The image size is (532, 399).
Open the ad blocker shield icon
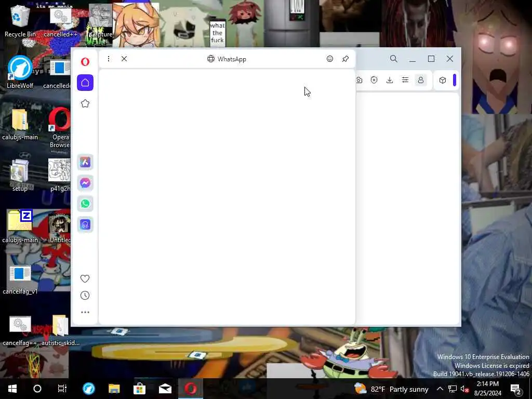tap(374, 80)
